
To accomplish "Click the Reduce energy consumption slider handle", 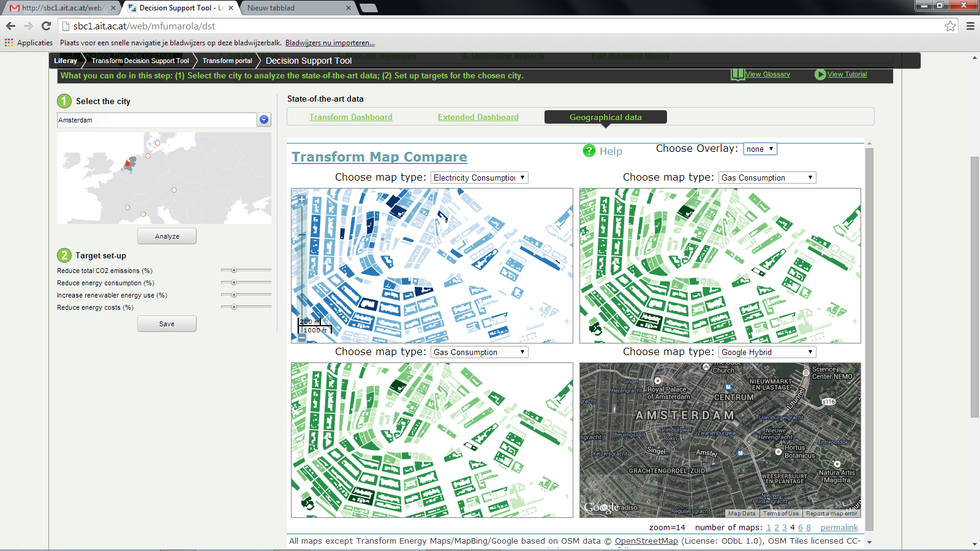I will pyautogui.click(x=233, y=282).
